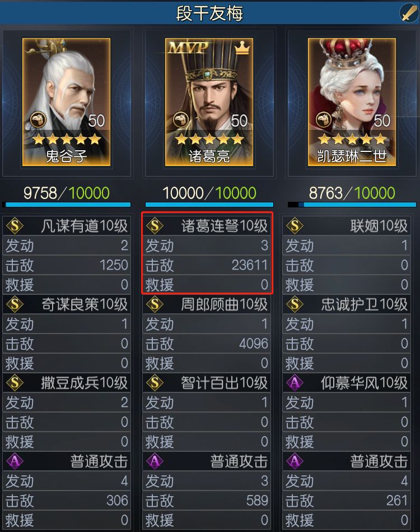
Task: Click the S rank badge beside 联姻10级
Action: click(295, 225)
